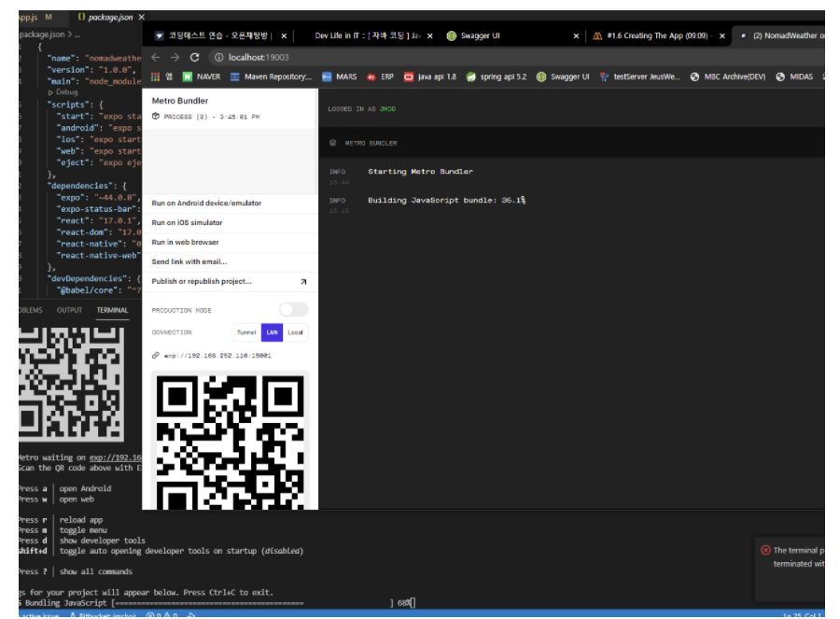Viewport: 840px width, 619px height.
Task: Click the logged-in username in DevTools header
Action: point(387,109)
